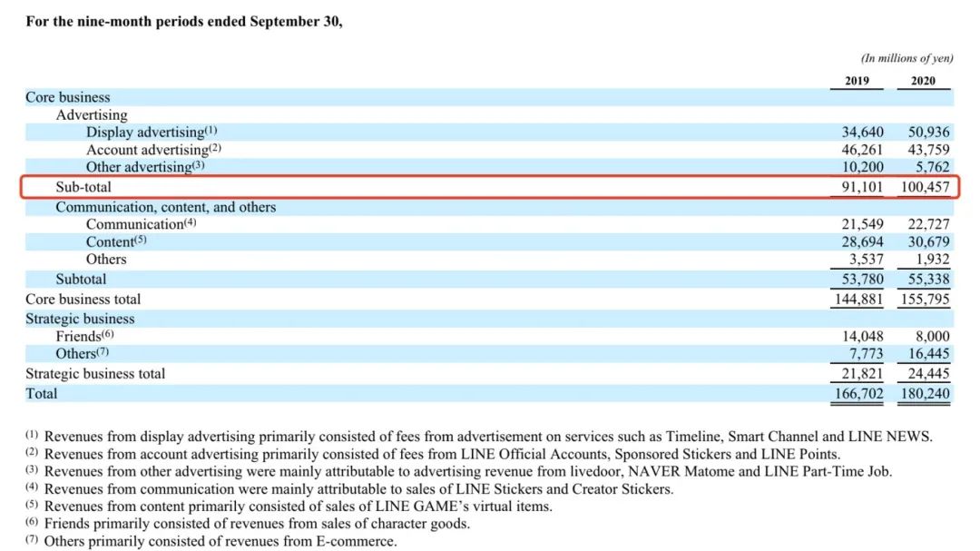Click the Other advertising 10,200 value

click(863, 167)
